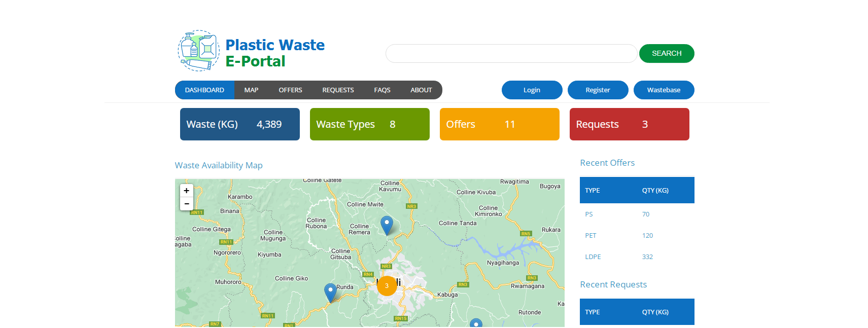Viewport: 868px width, 328px height.
Task: Open the Offers menu item
Action: [x=290, y=90]
